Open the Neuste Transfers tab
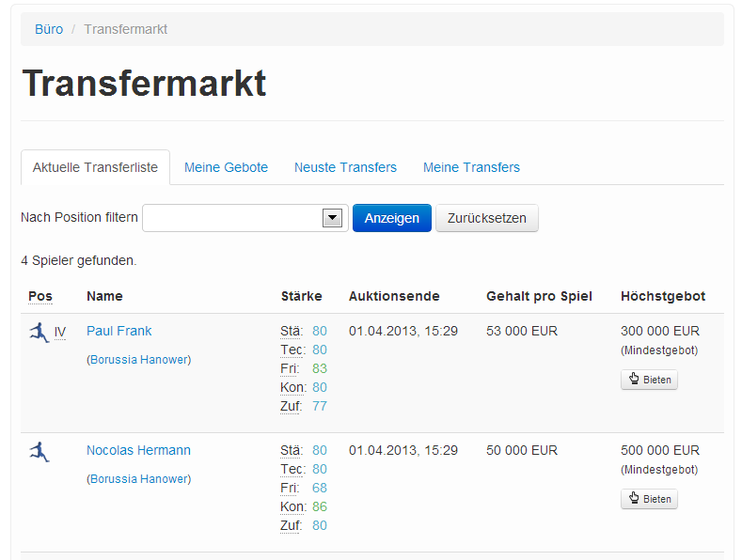The height and width of the screenshot is (560, 742). coord(345,167)
